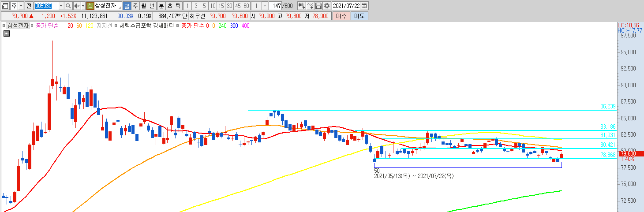Image resolution: width=644 pixels, height=212 pixels.
Task: Expand the dropdown beside the speaker icon
Action: [x=83, y=6]
